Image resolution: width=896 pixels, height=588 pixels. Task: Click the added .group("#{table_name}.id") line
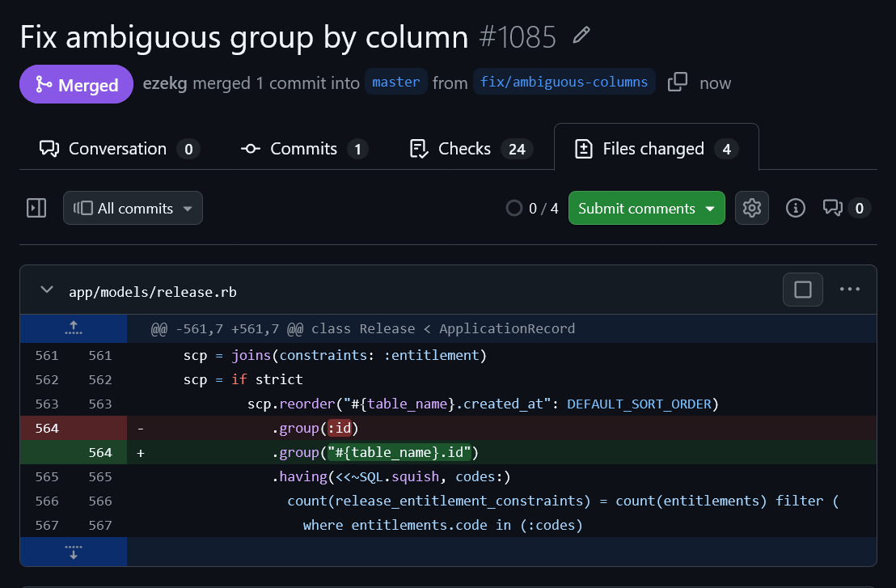[501, 453]
